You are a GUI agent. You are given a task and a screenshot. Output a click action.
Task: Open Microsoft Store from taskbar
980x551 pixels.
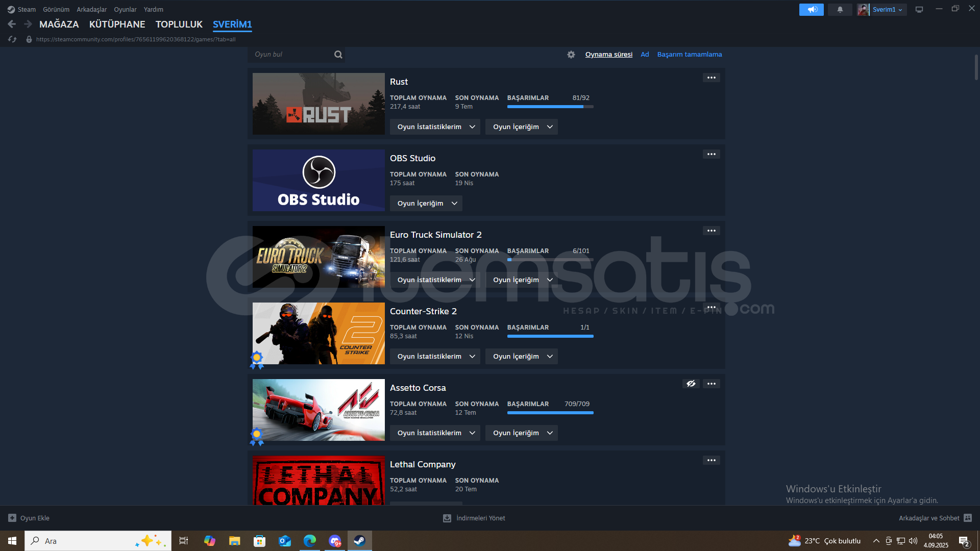[260, 541]
